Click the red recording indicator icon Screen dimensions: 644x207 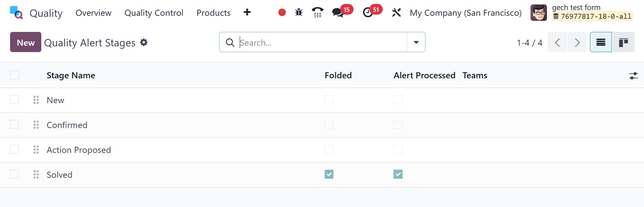click(x=282, y=13)
